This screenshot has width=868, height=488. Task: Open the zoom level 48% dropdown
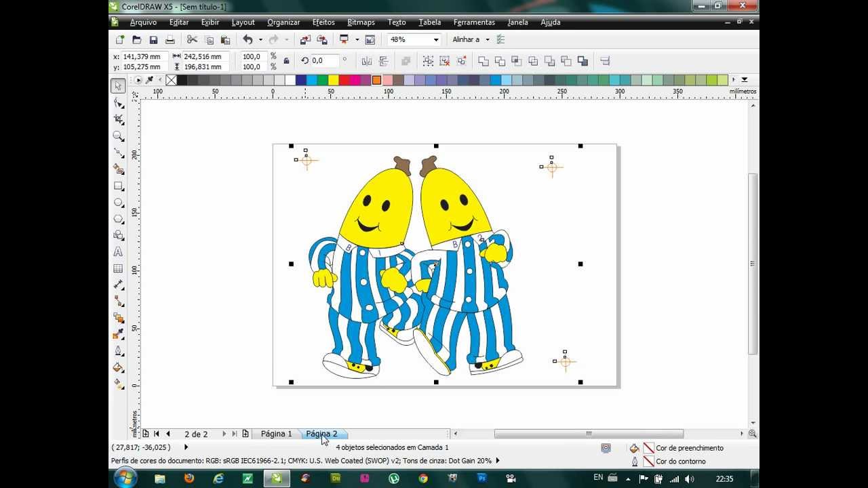(x=436, y=39)
